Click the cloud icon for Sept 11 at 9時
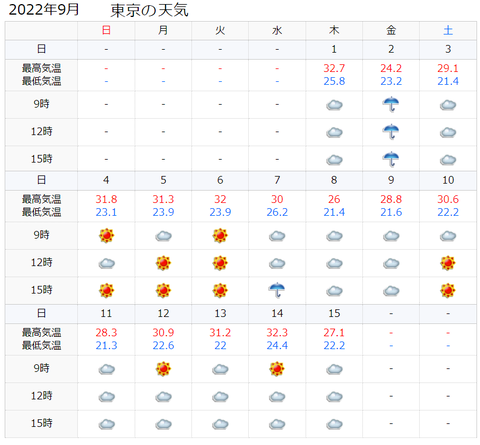This screenshot has width=480, height=445. (106, 369)
